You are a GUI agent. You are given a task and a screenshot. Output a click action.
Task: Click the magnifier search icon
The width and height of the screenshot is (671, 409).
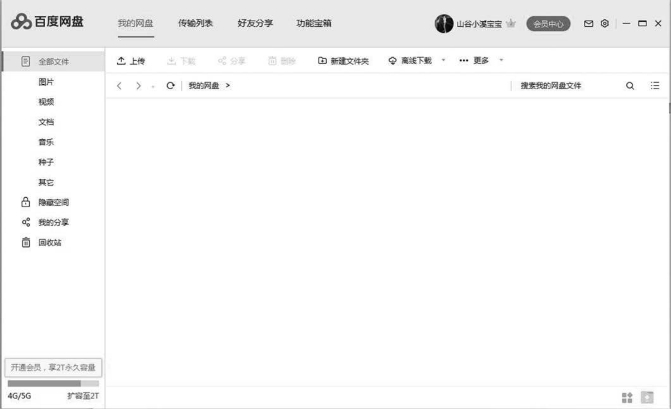pos(630,86)
